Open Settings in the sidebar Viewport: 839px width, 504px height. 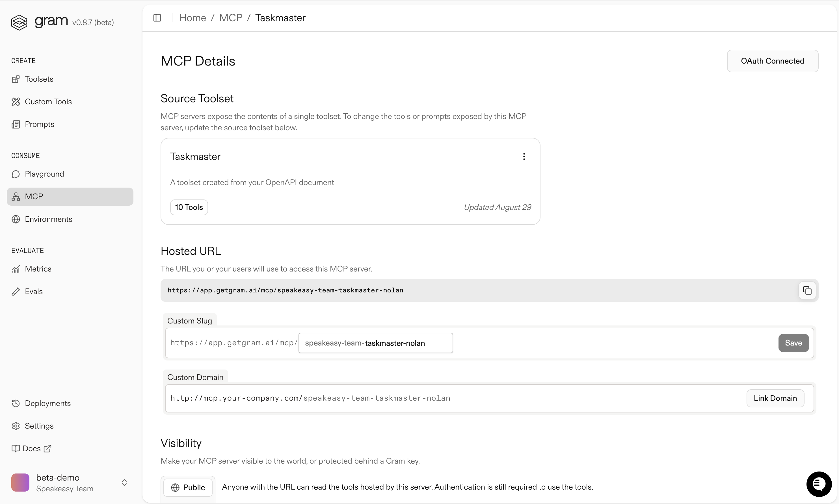[39, 426]
